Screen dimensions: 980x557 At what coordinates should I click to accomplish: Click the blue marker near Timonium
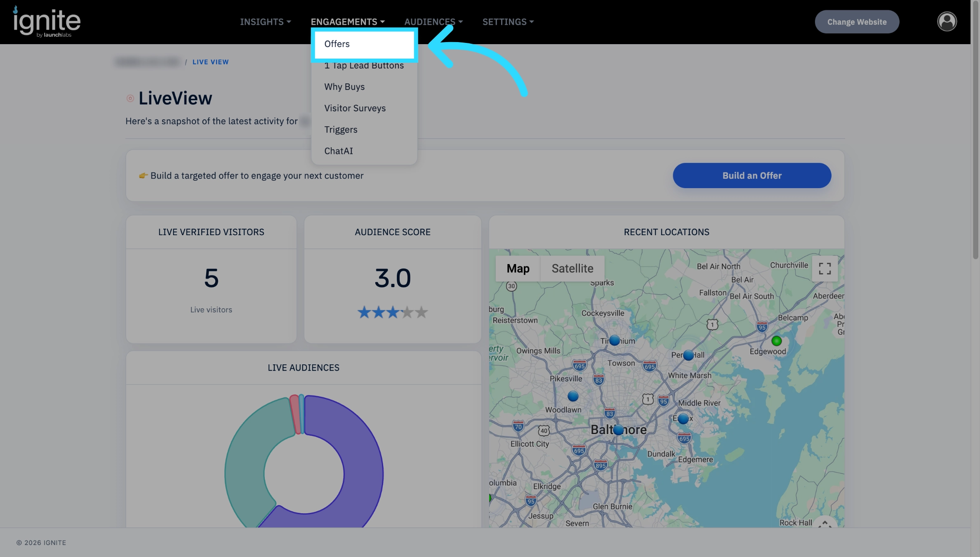point(615,340)
